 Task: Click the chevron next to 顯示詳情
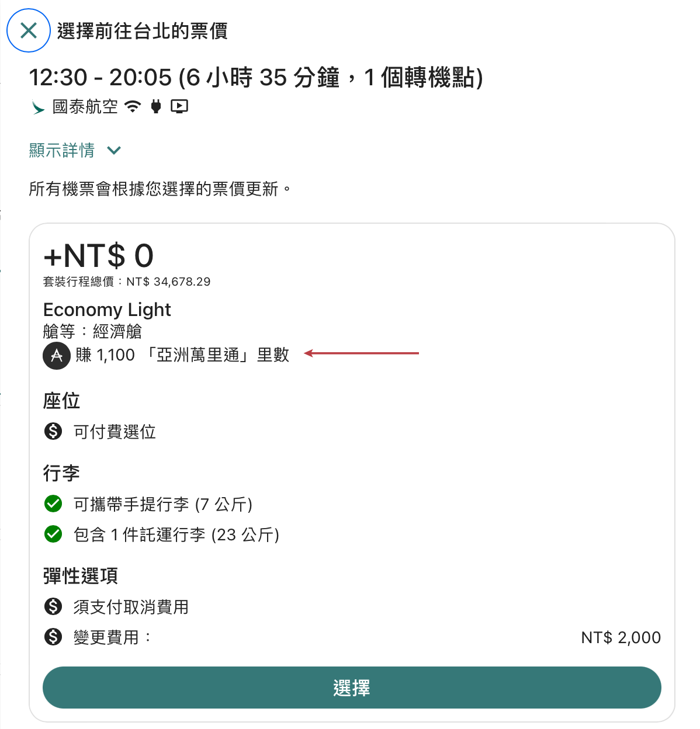pos(115,151)
